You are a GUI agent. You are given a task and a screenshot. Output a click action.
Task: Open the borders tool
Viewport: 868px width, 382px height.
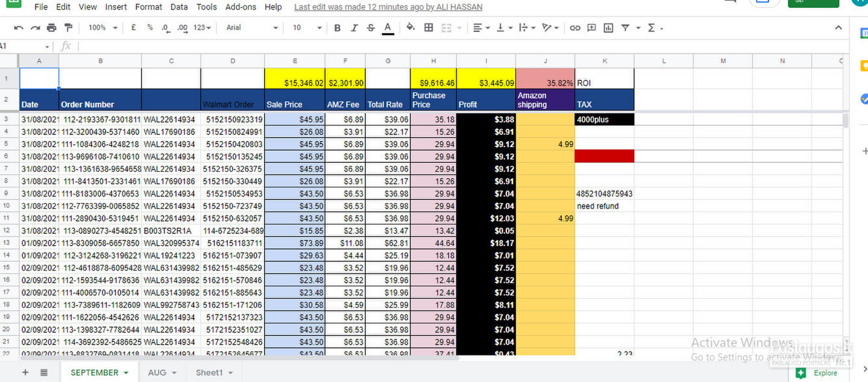[x=429, y=28]
